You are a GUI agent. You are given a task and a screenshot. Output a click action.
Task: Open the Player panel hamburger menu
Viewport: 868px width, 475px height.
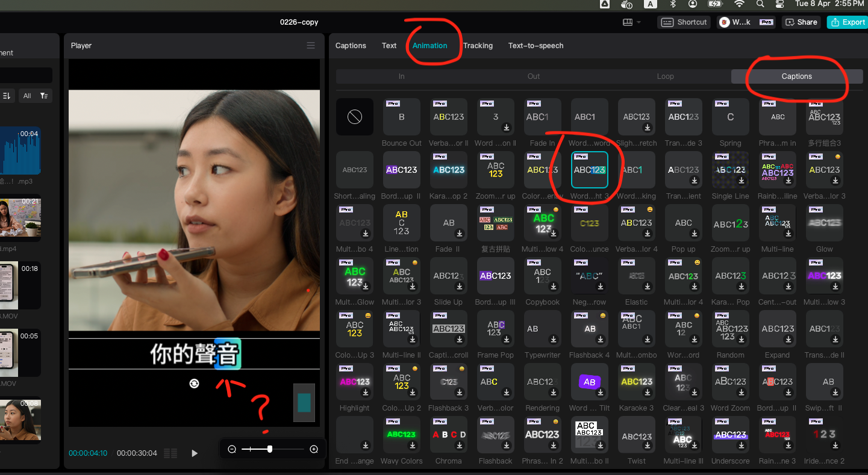[x=311, y=46]
